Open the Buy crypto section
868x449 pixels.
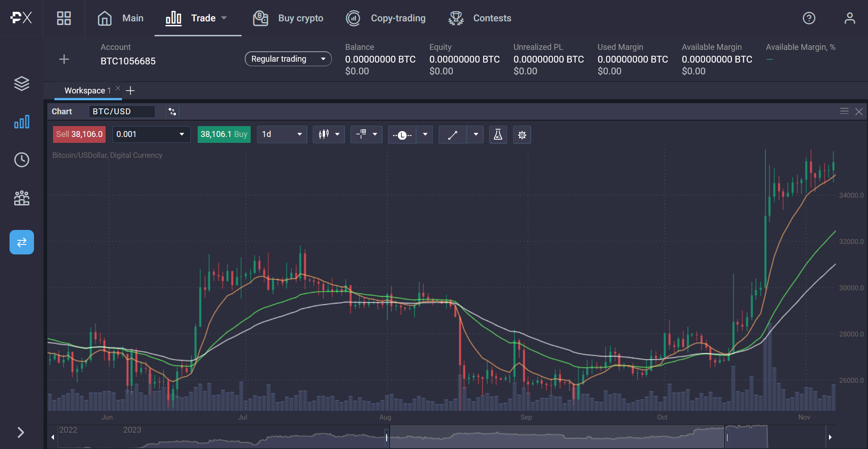pyautogui.click(x=288, y=18)
